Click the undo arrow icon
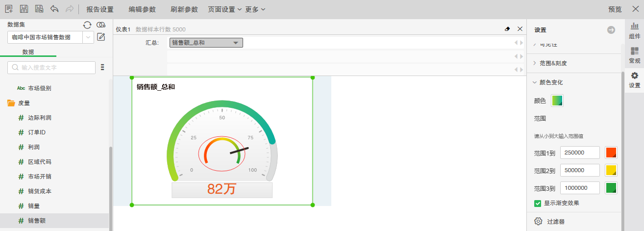This screenshot has width=644, height=231. [x=54, y=9]
